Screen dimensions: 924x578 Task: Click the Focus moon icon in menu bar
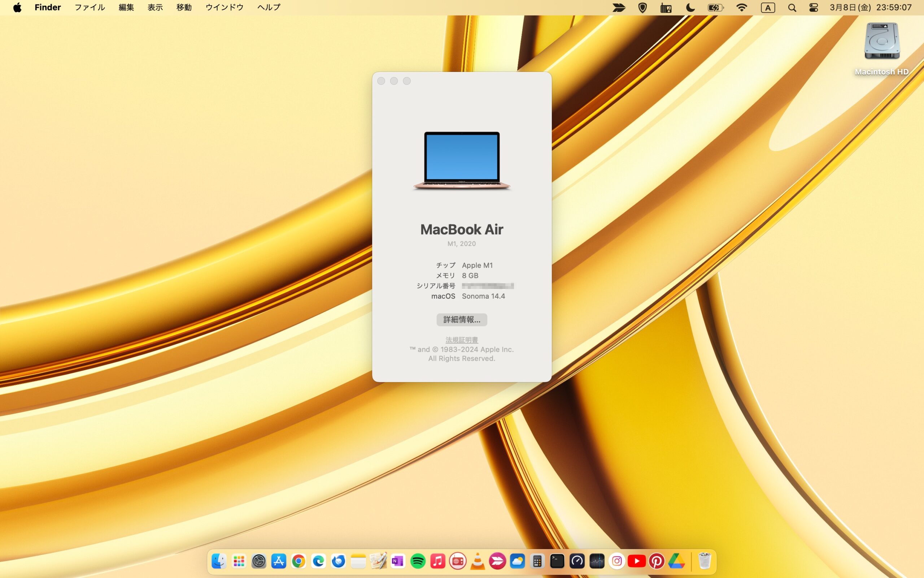(x=690, y=8)
